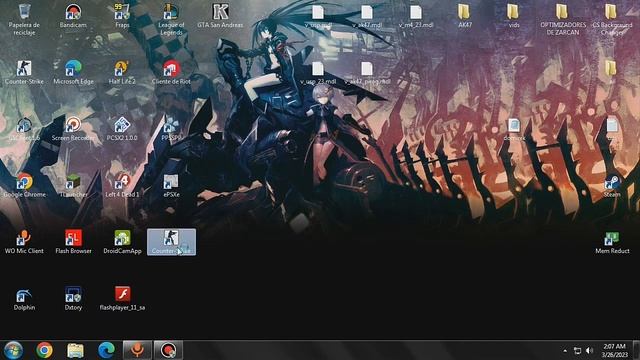Viewport: 640px width, 360px height.
Task: Select the Bandicam desktop shortcut
Action: (73, 16)
